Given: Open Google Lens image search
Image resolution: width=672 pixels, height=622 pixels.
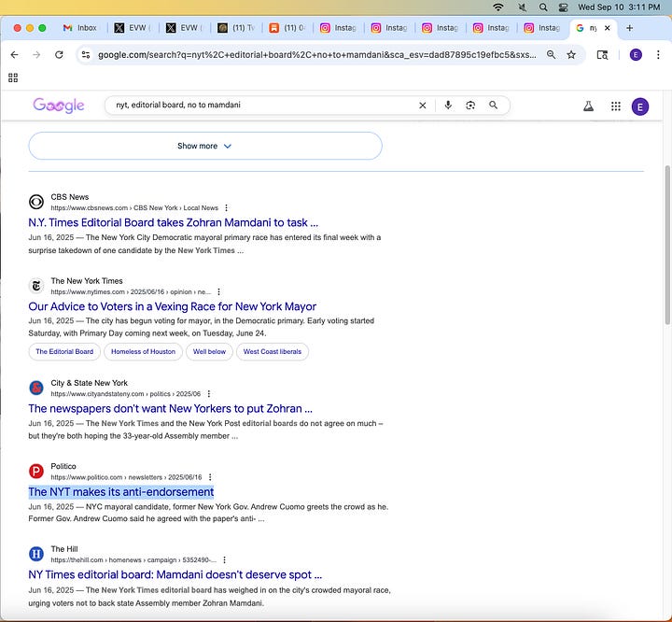Looking at the screenshot, I should [x=470, y=106].
